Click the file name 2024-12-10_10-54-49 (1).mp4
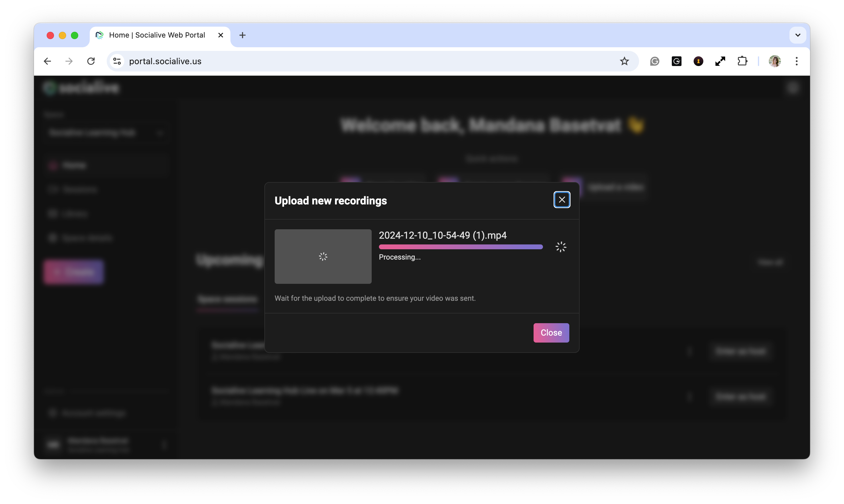Image resolution: width=844 pixels, height=504 pixels. click(442, 235)
